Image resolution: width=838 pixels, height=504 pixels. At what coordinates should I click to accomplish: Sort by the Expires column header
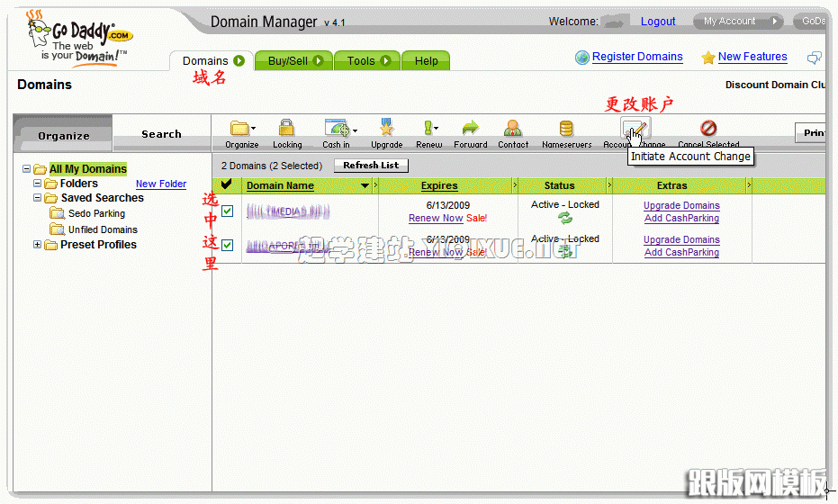[439, 185]
